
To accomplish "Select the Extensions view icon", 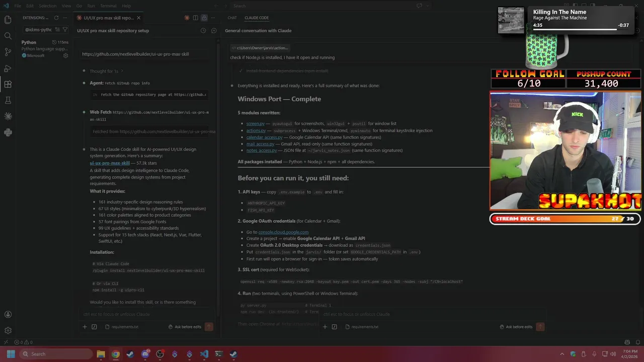I will coord(8,84).
